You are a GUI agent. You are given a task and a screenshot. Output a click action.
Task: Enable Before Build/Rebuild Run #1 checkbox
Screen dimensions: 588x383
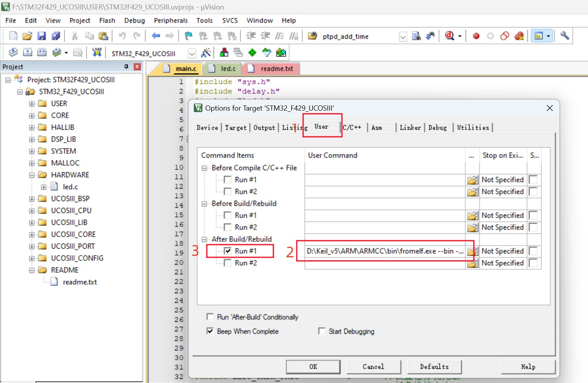tap(227, 215)
